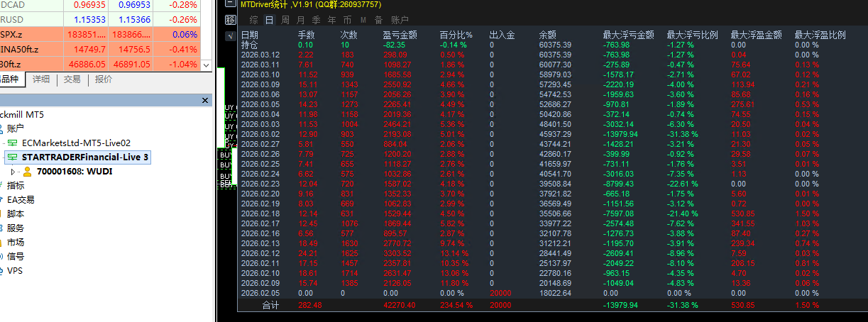Select the 日 daily statistics tab

tap(269, 20)
